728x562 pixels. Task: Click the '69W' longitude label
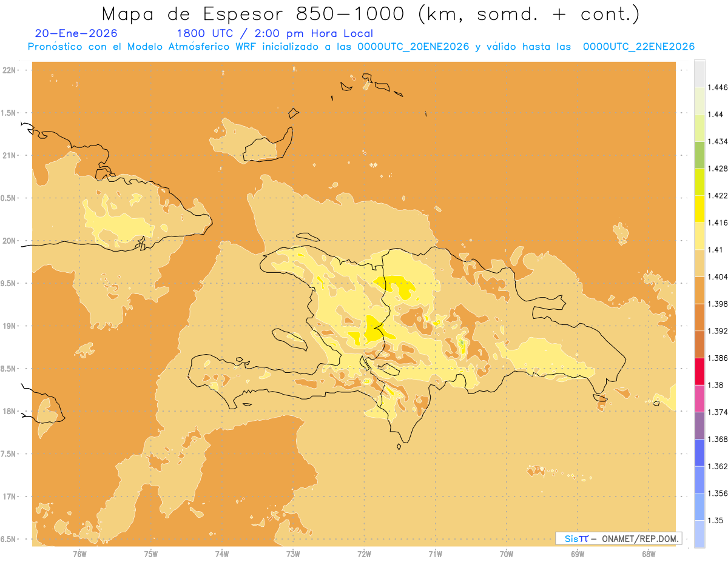point(578,554)
